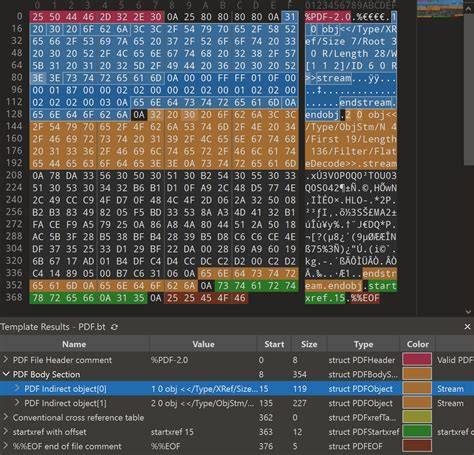Click the startxref green color swatch
This screenshot has width=474, height=455.
tap(417, 431)
